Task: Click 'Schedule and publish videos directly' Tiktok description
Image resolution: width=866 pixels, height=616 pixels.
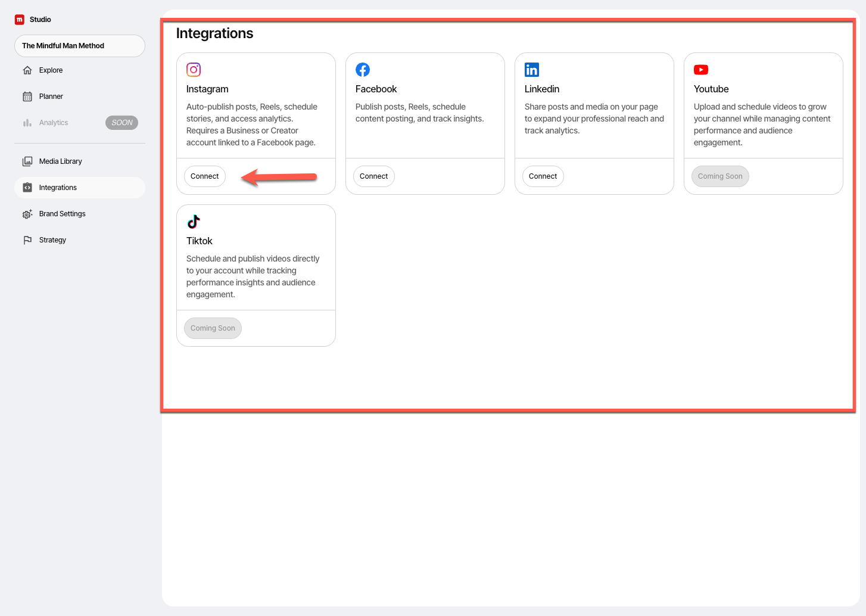Action: point(253,276)
